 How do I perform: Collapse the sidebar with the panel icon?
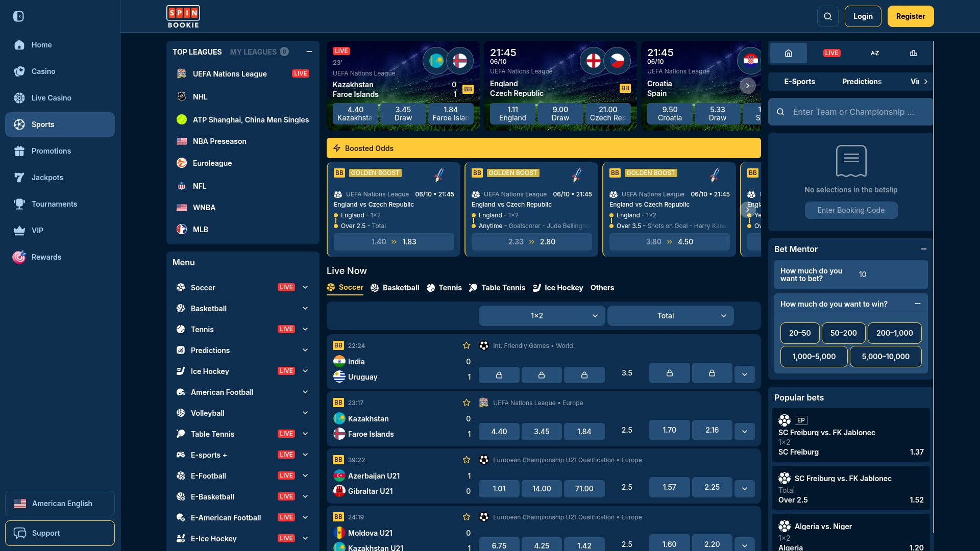click(19, 16)
